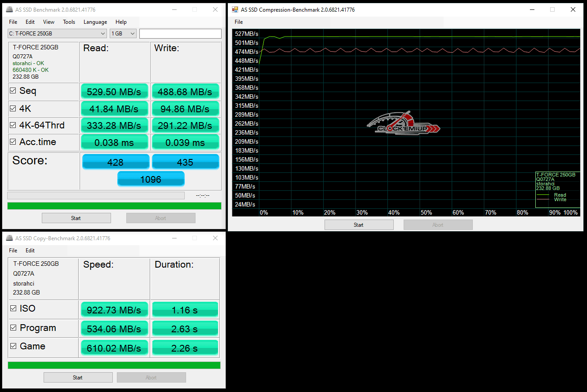Uncheck the Seq test checkbox
Image resolution: width=587 pixels, height=392 pixels.
click(13, 91)
